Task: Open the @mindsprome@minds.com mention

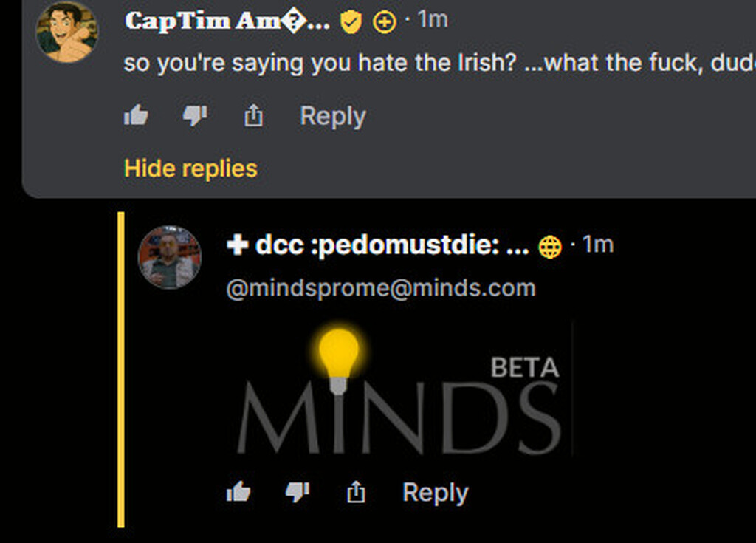Action: pos(381,288)
